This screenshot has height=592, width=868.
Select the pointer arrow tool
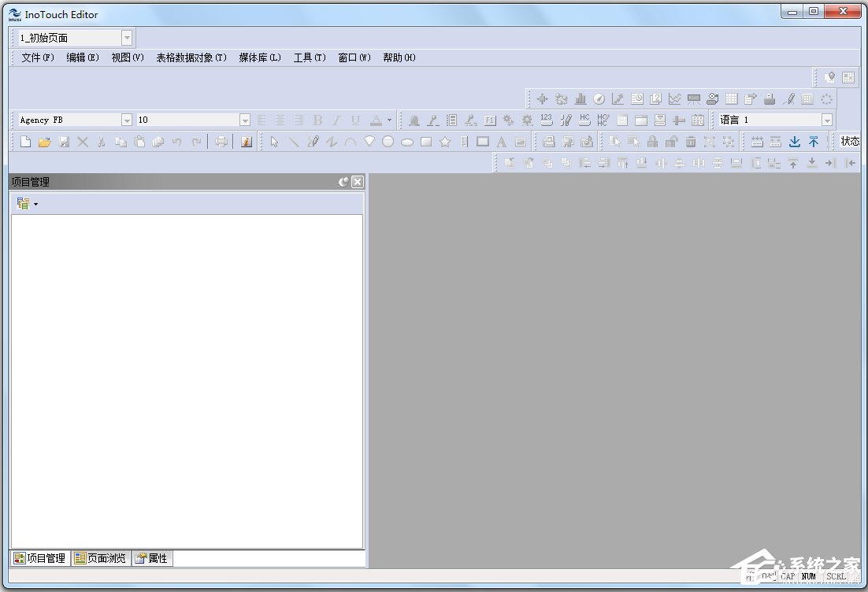(x=275, y=142)
